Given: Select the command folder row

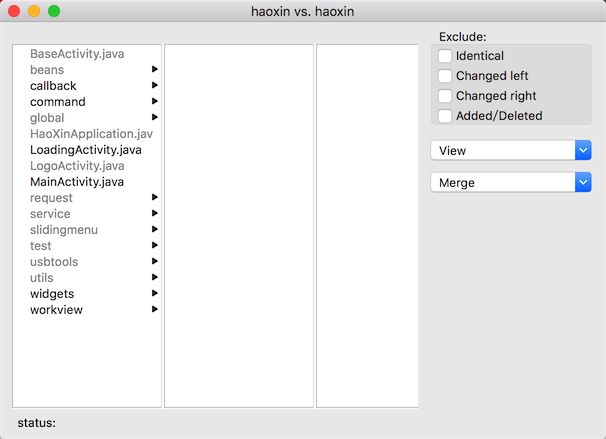Looking at the screenshot, I should (x=87, y=102).
